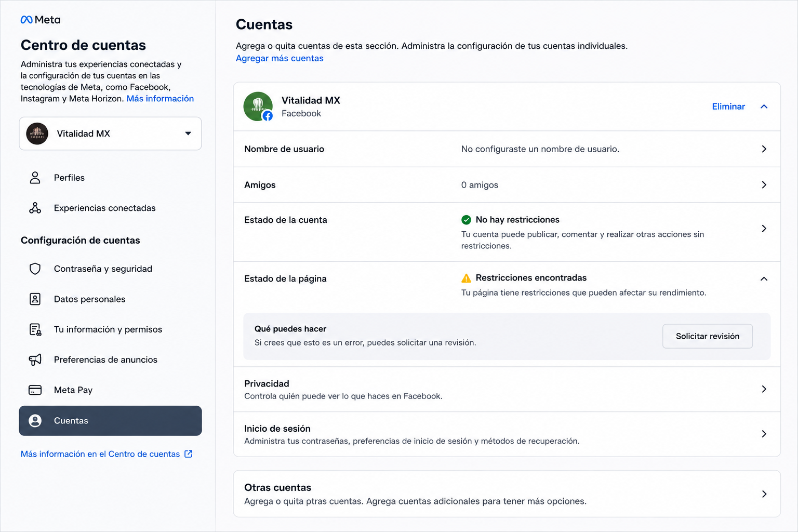
Task: Open the Inicio de sesión chevron
Action: [x=764, y=434]
